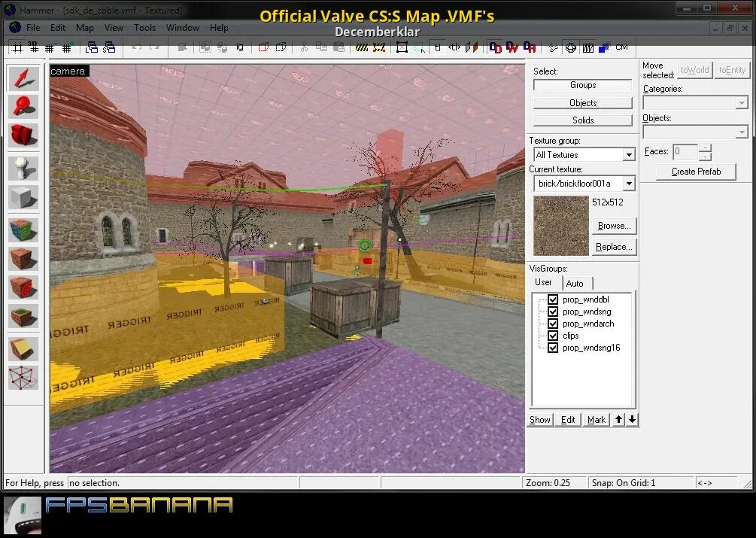Toggle the yellow-black striped cordon icon

(x=362, y=47)
